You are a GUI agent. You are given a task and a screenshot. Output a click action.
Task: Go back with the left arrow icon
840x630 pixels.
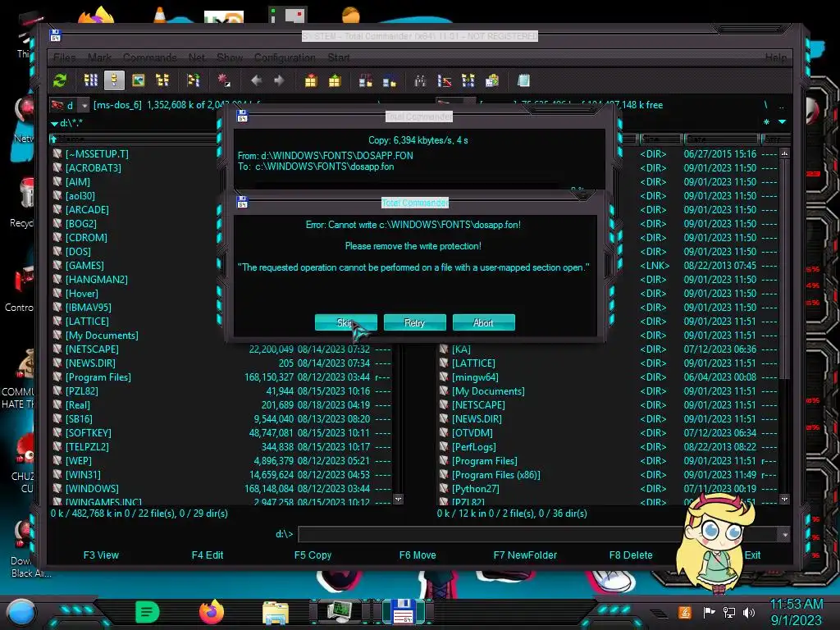(x=256, y=81)
